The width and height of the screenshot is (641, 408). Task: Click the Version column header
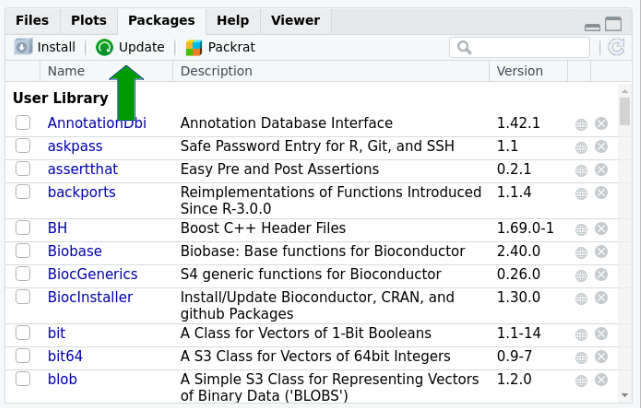coord(528,71)
